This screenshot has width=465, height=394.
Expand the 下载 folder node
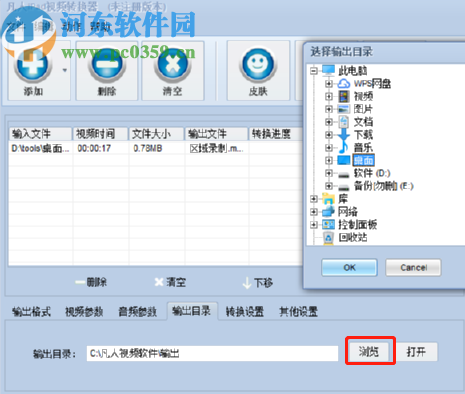329,135
